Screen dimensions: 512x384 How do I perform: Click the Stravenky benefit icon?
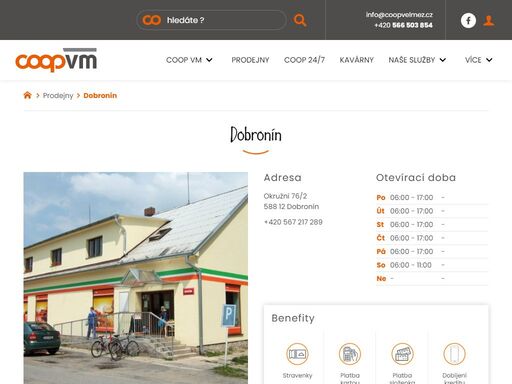tap(297, 354)
